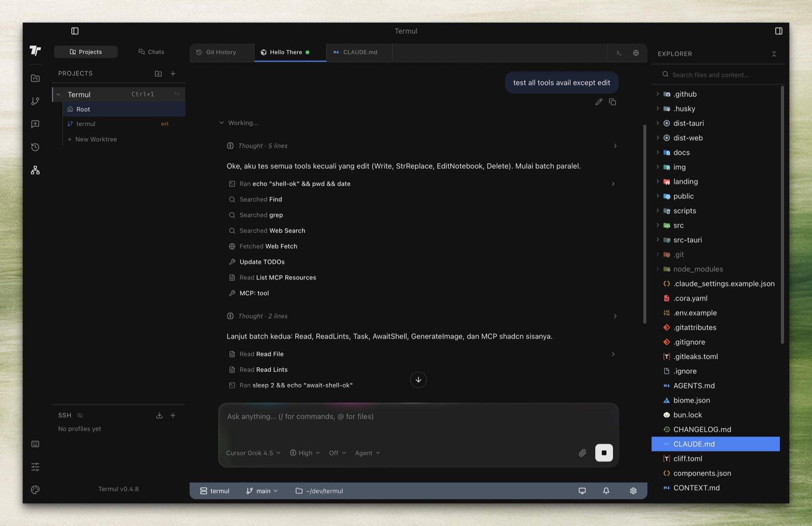Click the globe browser icon in tab bar
The width and height of the screenshot is (812, 526).
[636, 53]
